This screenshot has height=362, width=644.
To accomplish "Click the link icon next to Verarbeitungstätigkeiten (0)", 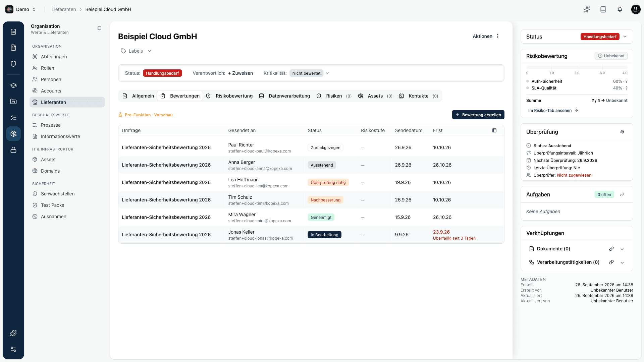I will 611,262.
